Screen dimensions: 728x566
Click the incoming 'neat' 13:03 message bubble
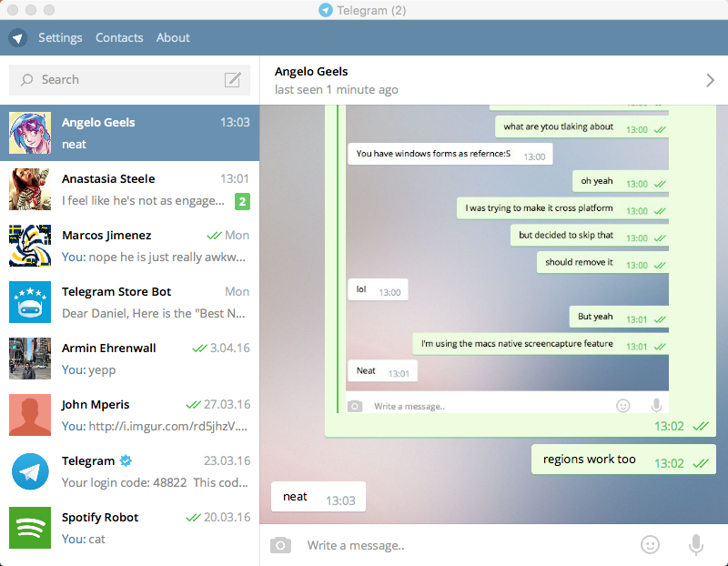pos(318,497)
